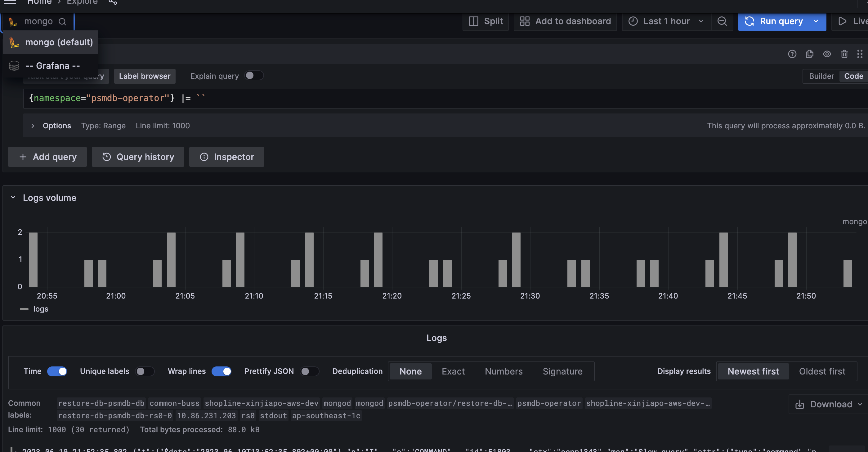Select the -- Grafana -- data source

pyautogui.click(x=52, y=66)
